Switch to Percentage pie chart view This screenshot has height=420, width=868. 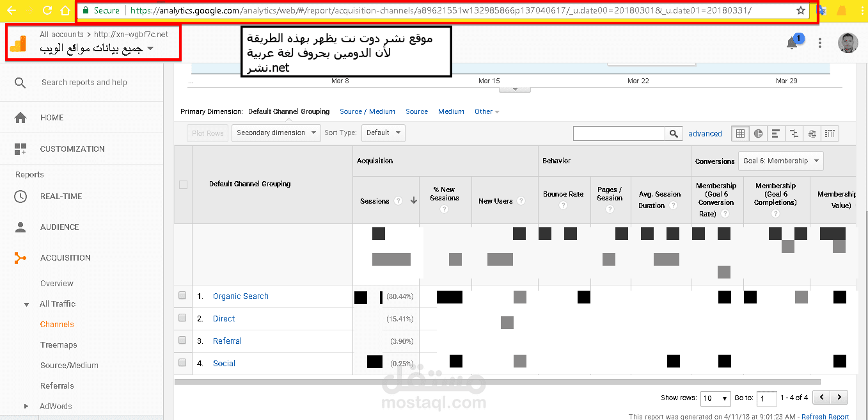[758, 133]
